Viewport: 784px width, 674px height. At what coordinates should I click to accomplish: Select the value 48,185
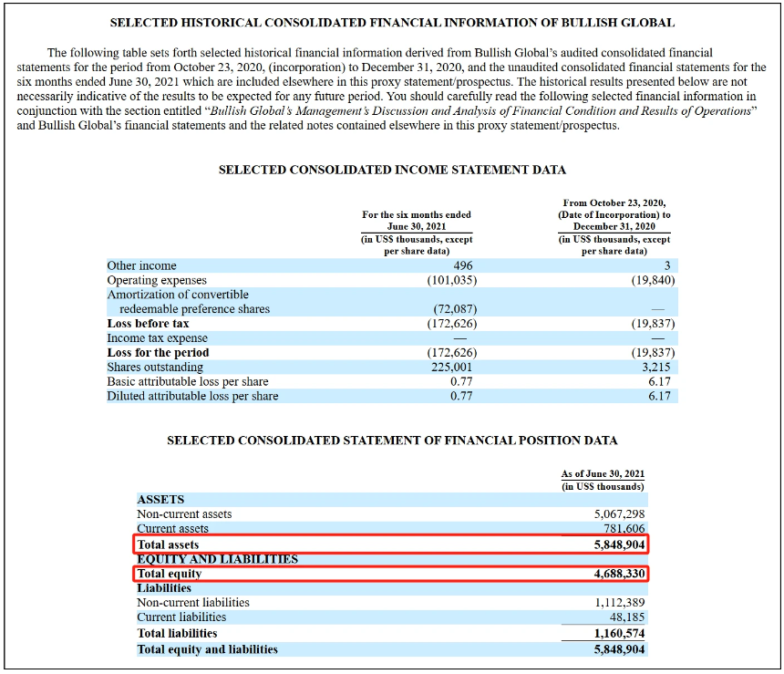(x=627, y=617)
